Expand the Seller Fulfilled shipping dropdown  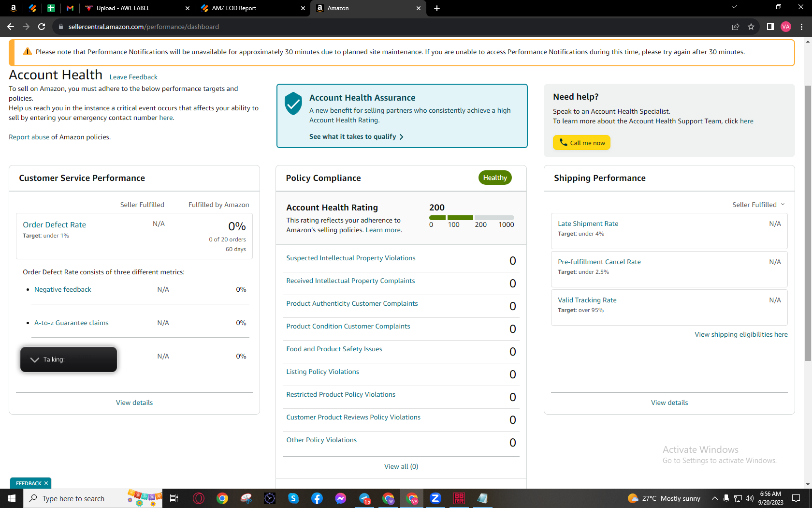click(758, 205)
